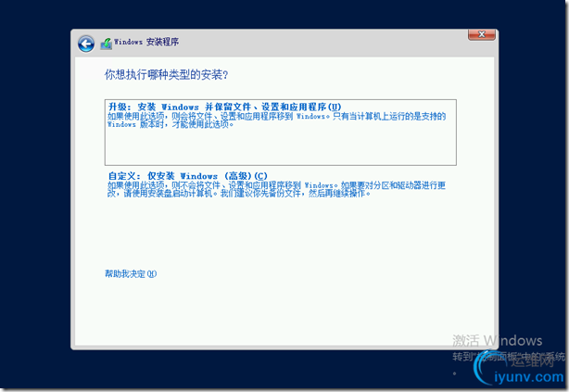Click the custom description starting 如果使用此选项，则不会将文件
This screenshot has width=569, height=392.
(x=276, y=189)
